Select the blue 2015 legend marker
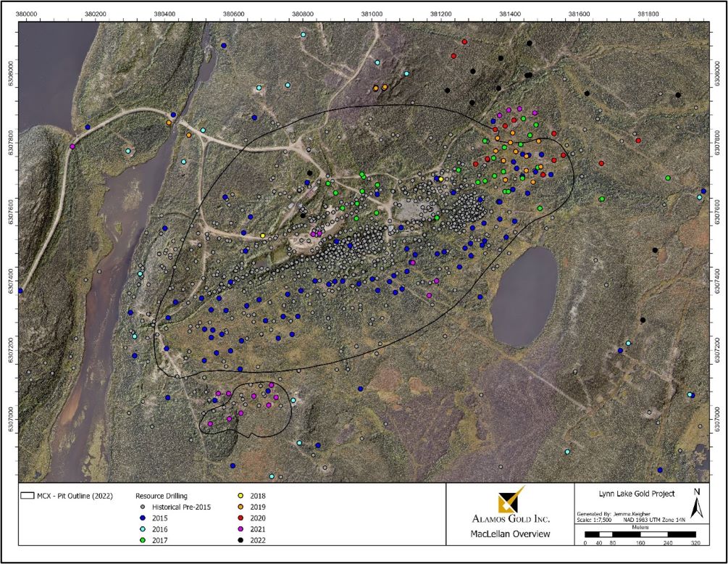This screenshot has width=728, height=564. [x=143, y=518]
